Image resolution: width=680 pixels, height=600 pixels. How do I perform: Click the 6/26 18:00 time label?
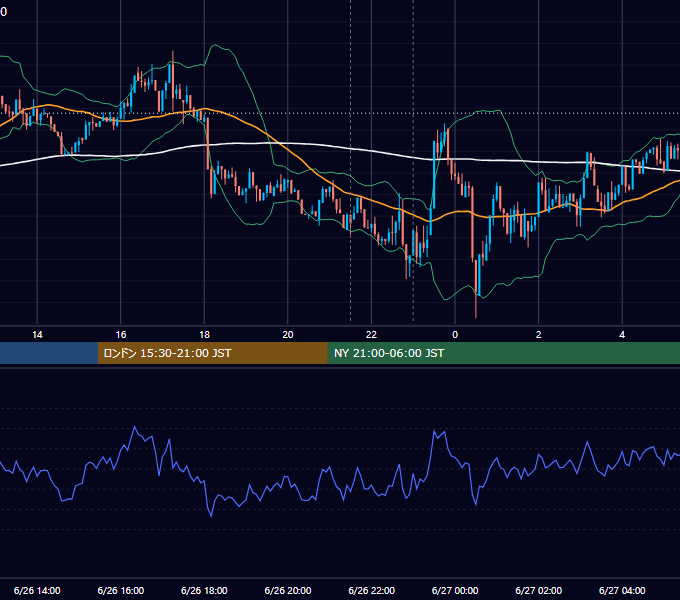[204, 590]
